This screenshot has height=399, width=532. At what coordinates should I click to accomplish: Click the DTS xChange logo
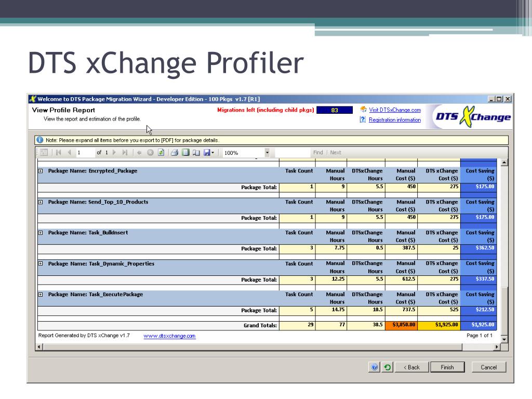(x=473, y=117)
